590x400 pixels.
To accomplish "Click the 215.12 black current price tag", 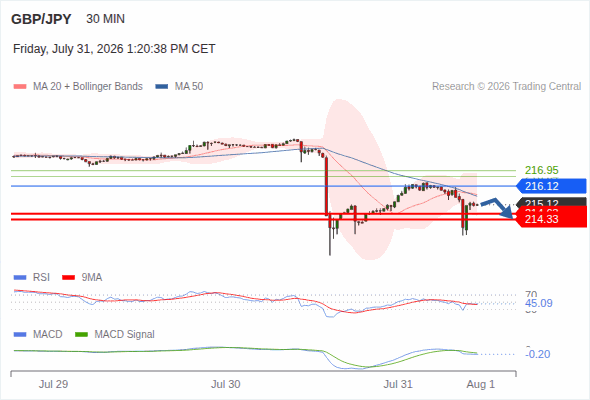I will pos(552,202).
